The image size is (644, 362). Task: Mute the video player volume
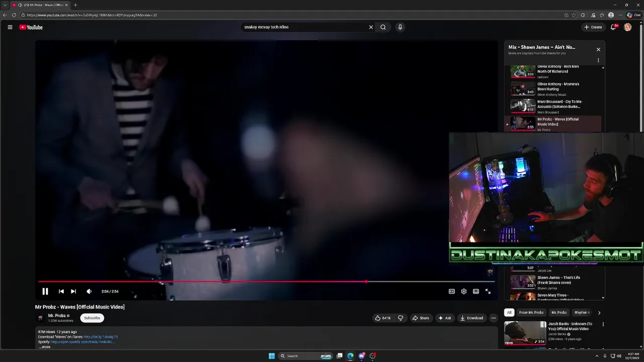pyautogui.click(x=89, y=291)
